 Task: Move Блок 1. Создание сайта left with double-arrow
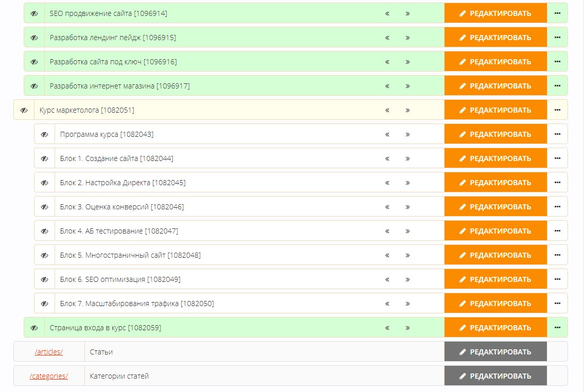[387, 158]
